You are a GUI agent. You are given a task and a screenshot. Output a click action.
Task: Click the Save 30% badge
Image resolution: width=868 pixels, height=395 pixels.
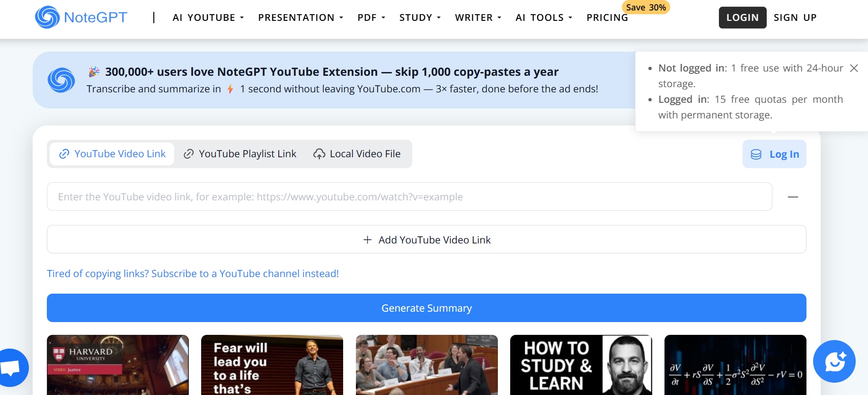tap(646, 7)
